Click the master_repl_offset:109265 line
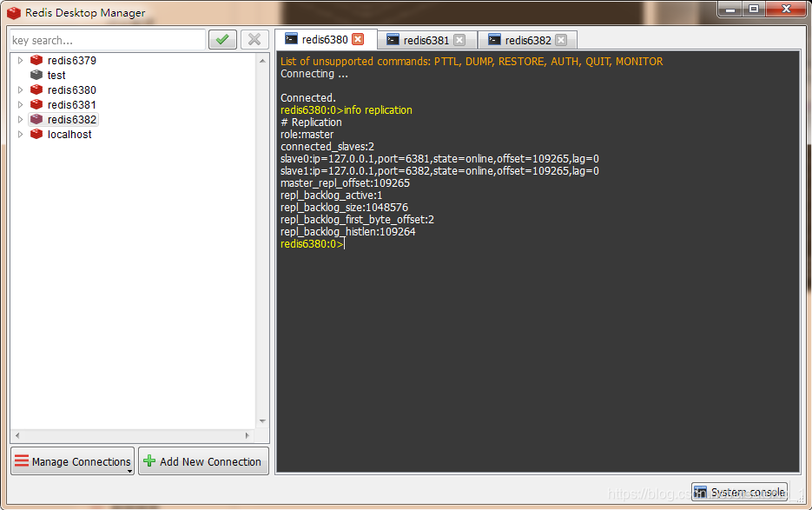The width and height of the screenshot is (812, 510). point(345,183)
